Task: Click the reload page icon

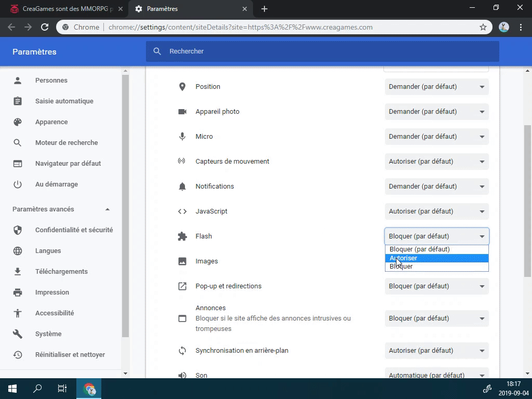Action: coord(45,27)
